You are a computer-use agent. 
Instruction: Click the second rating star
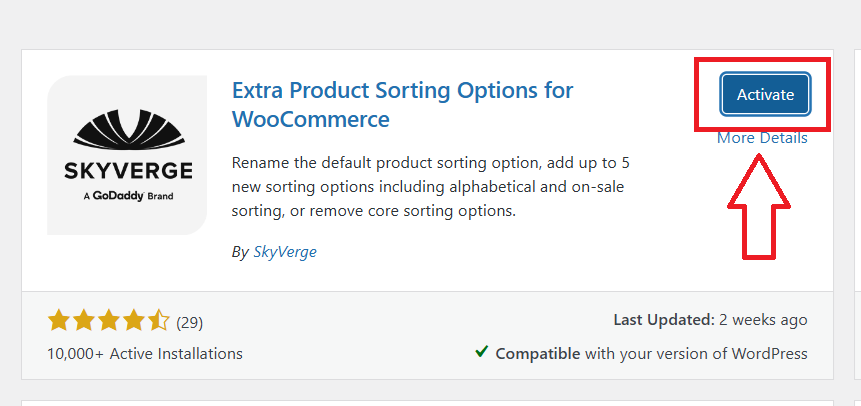point(84,321)
